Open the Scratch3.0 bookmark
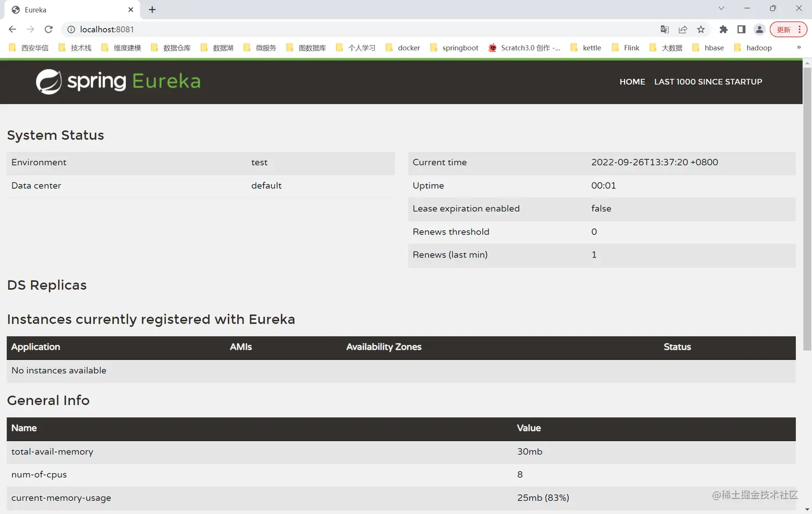 (525, 48)
